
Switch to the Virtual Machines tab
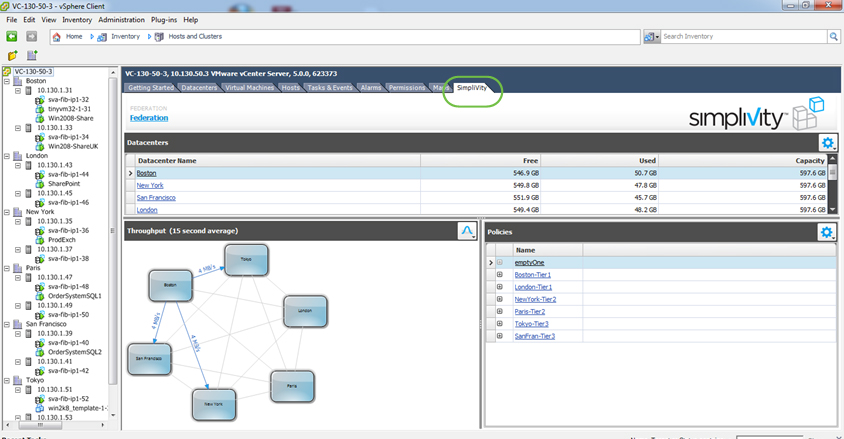(x=250, y=88)
